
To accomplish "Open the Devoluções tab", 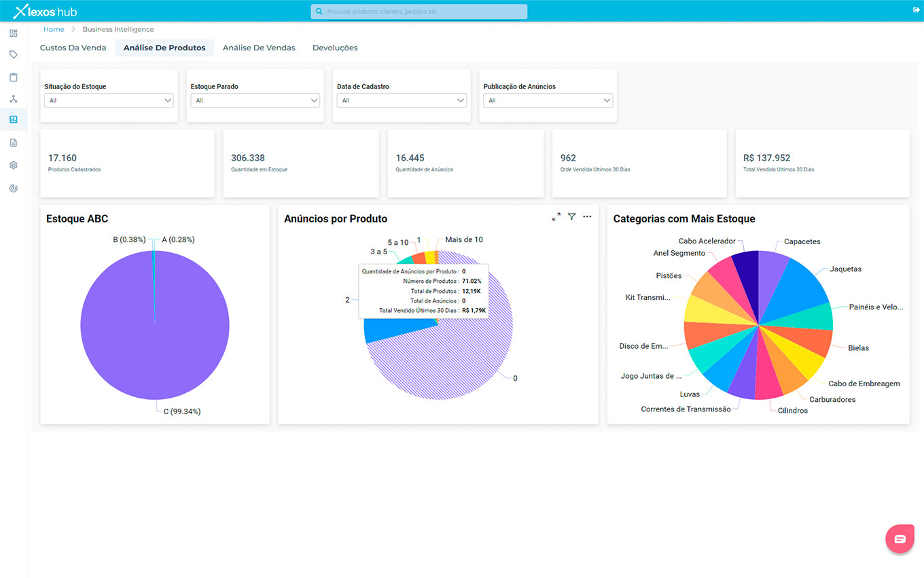I will click(x=335, y=48).
